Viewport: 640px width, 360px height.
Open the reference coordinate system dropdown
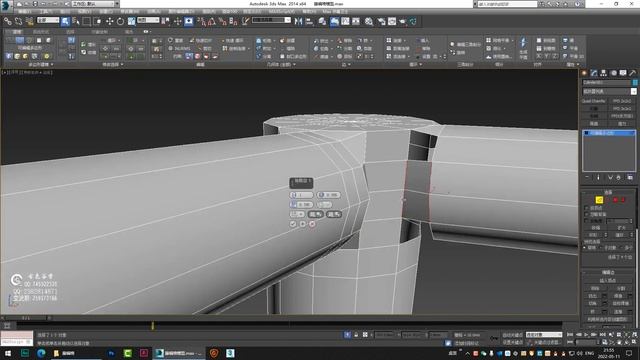[x=148, y=20]
